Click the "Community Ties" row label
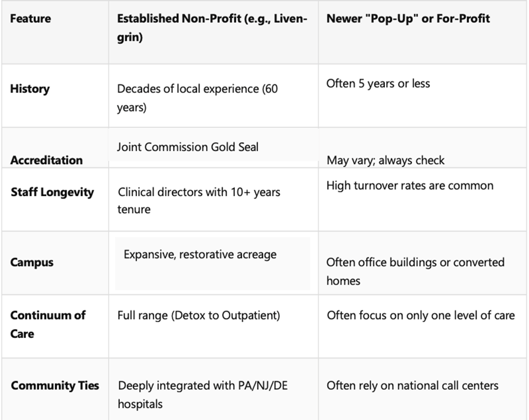Screen dimensions: 529x420 (x=55, y=386)
